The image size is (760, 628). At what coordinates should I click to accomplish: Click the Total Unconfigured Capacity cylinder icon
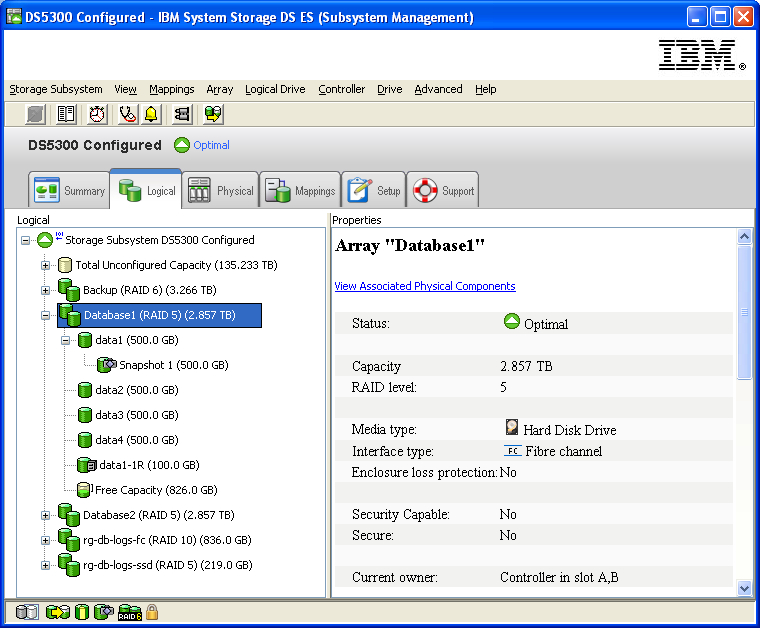pos(64,265)
